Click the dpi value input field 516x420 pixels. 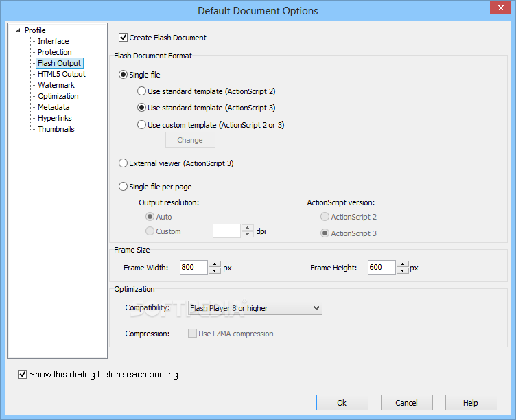click(x=226, y=231)
